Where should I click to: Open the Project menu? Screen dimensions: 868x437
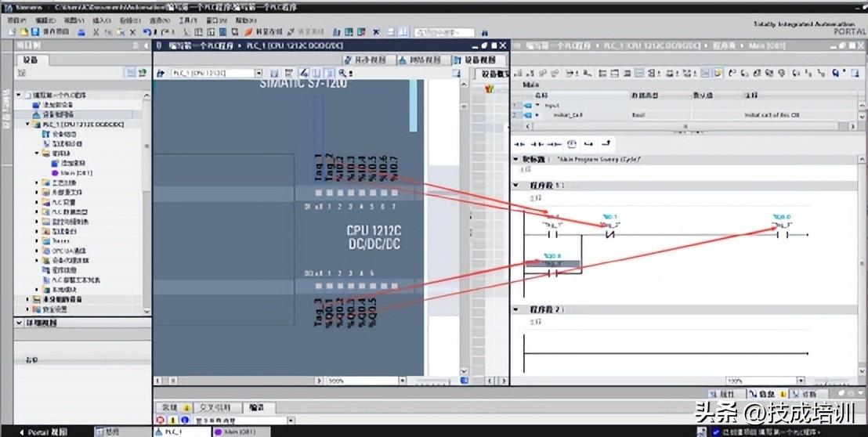coord(16,20)
